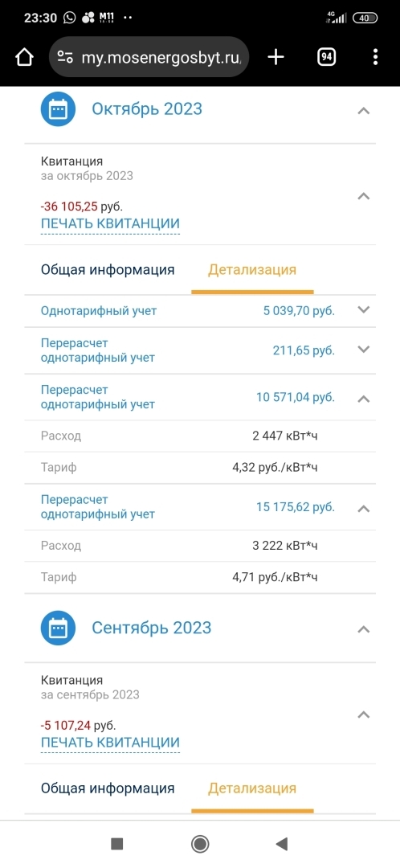Screen dimensions: 400x868
Task: Tap the Android home circle button
Action: click(x=200, y=844)
